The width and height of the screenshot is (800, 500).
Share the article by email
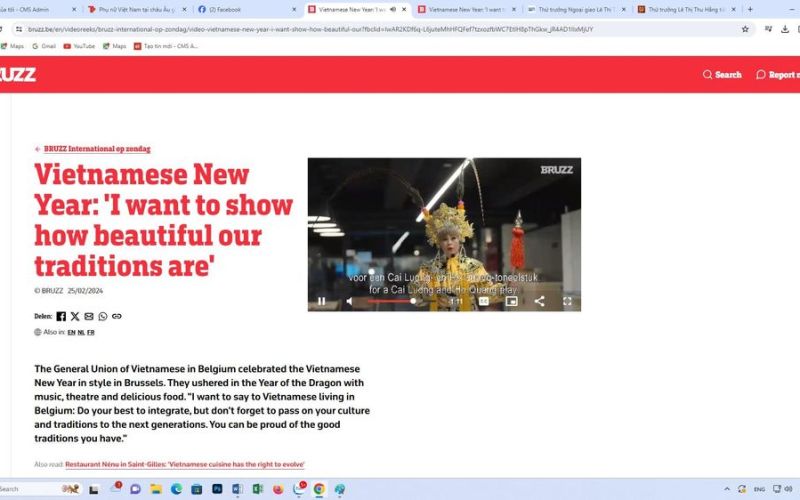pyautogui.click(x=89, y=316)
